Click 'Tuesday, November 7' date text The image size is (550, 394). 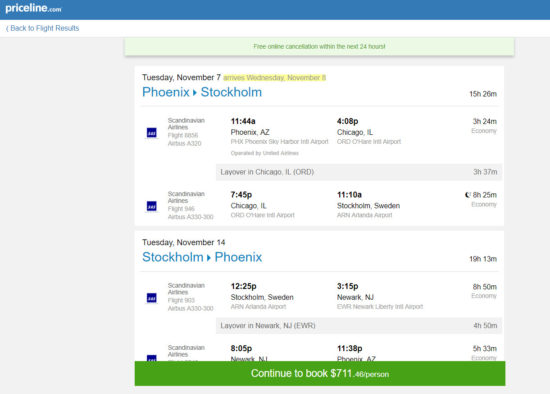tap(181, 78)
